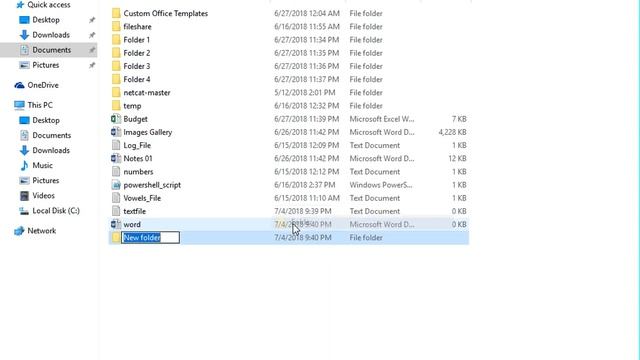The height and width of the screenshot is (360, 640).
Task: Select the 'Images Gallery' file name
Action: tap(148, 132)
